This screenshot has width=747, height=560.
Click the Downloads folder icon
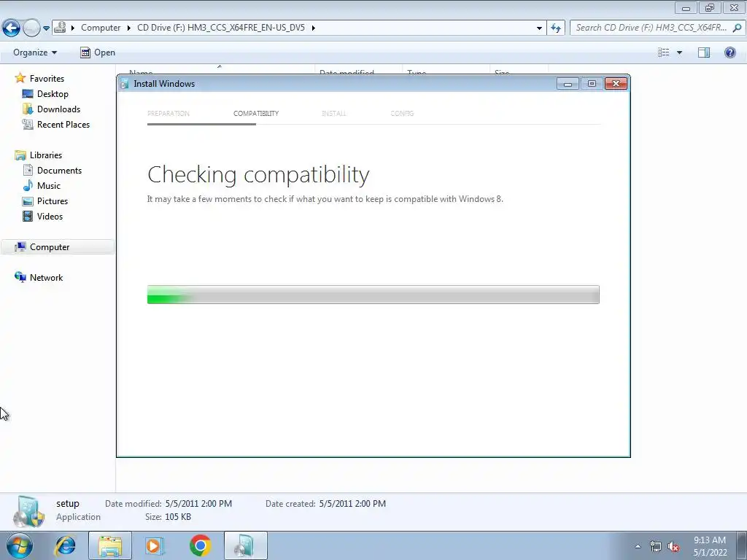point(28,109)
